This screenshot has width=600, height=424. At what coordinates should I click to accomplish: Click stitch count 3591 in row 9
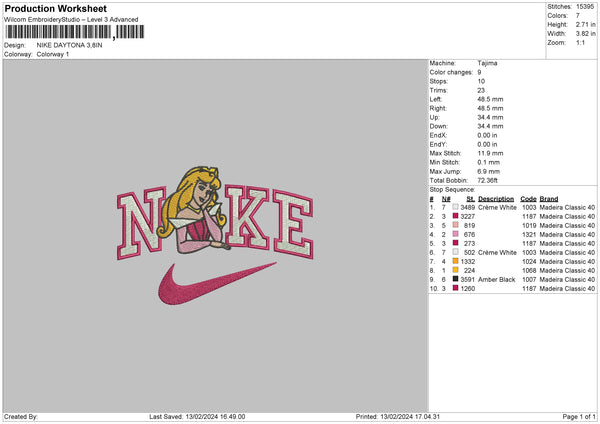468,279
